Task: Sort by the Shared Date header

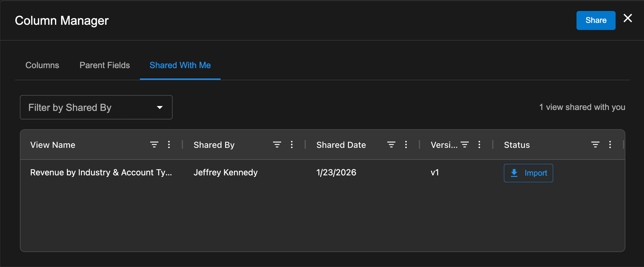Action: pos(341,145)
